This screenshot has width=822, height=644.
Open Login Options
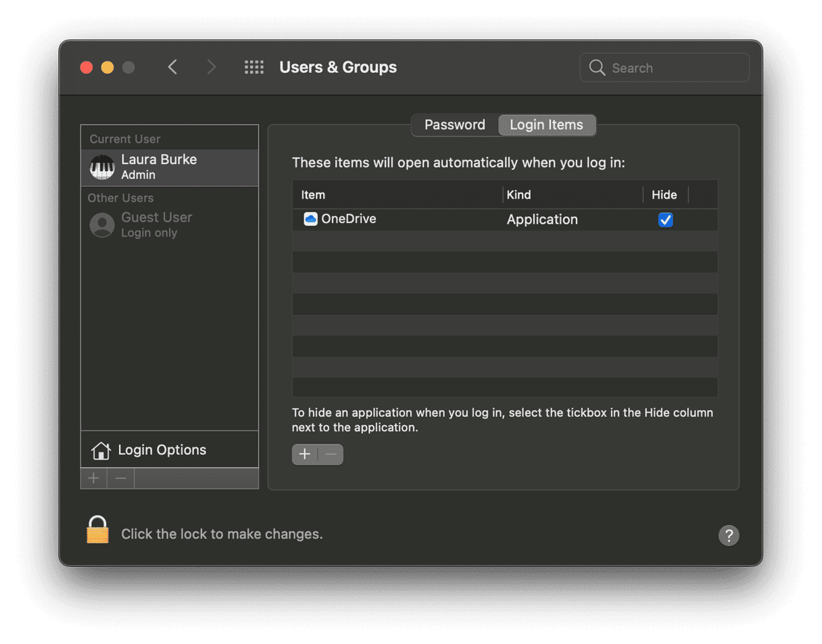tap(161, 449)
